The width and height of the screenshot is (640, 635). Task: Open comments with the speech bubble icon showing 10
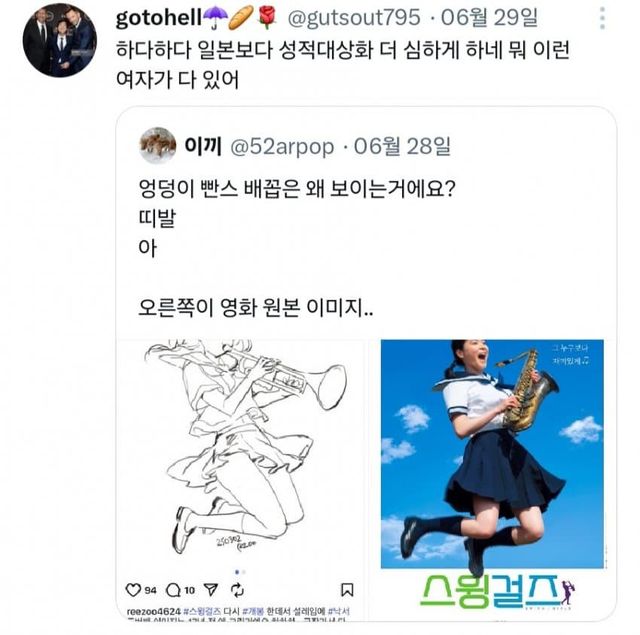coord(173,590)
